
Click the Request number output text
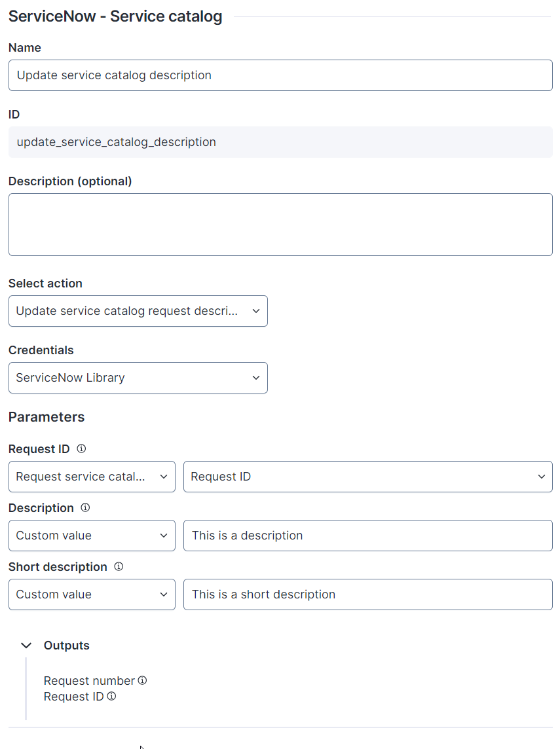point(89,681)
